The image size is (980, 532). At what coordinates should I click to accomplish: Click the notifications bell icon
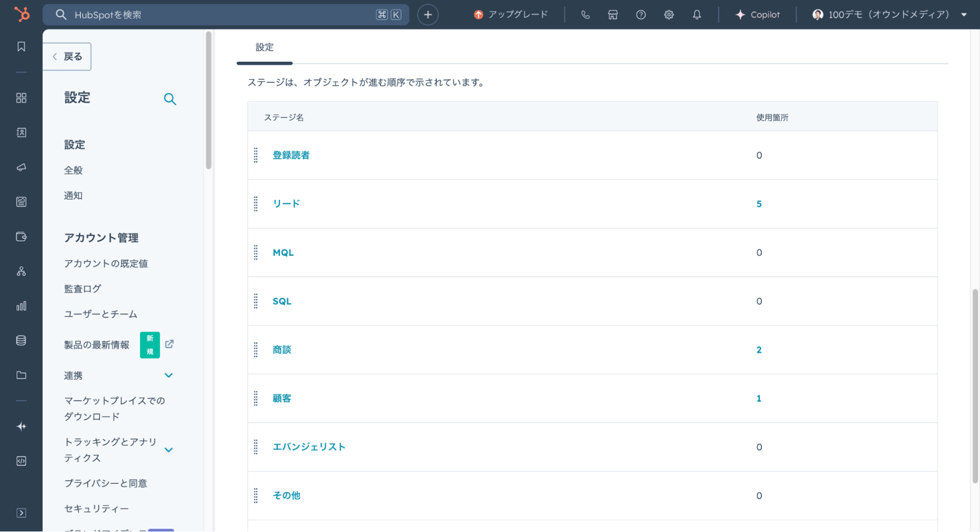[x=696, y=14]
